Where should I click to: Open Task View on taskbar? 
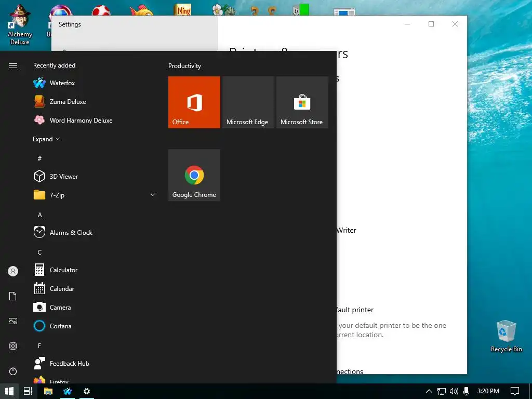[x=28, y=391]
